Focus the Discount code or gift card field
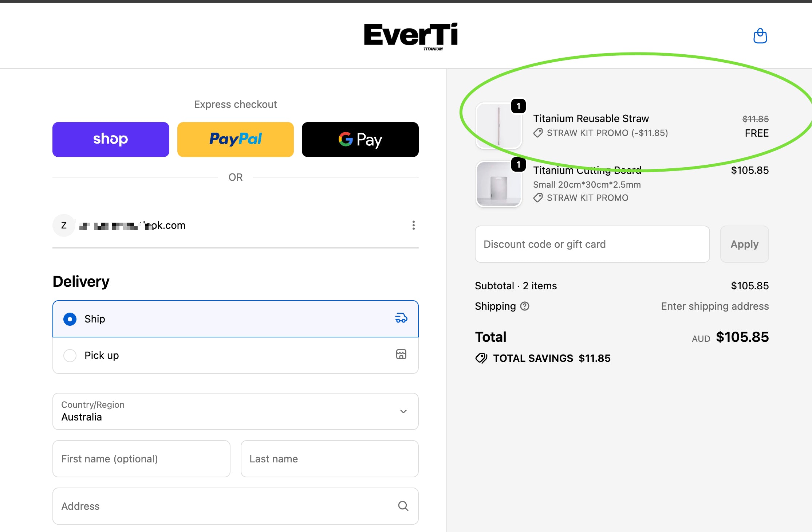This screenshot has width=812, height=532. 592,244
